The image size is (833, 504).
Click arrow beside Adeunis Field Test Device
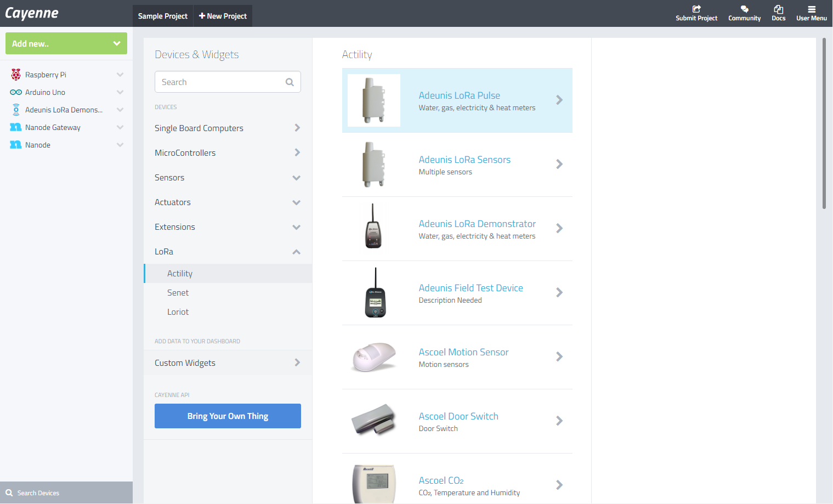pyautogui.click(x=559, y=292)
